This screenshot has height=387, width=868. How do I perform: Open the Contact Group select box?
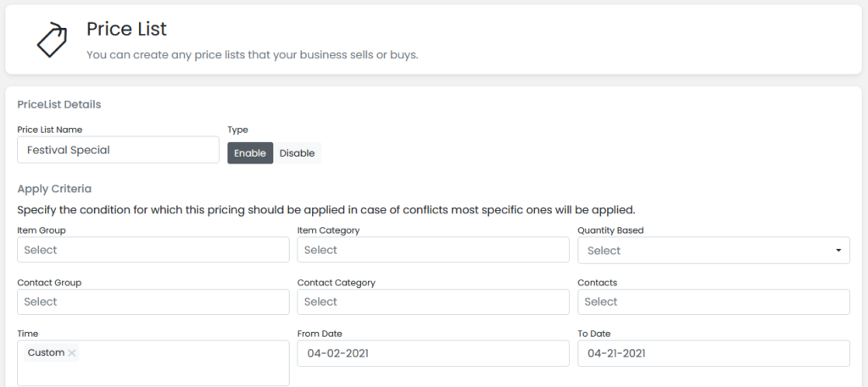(153, 301)
